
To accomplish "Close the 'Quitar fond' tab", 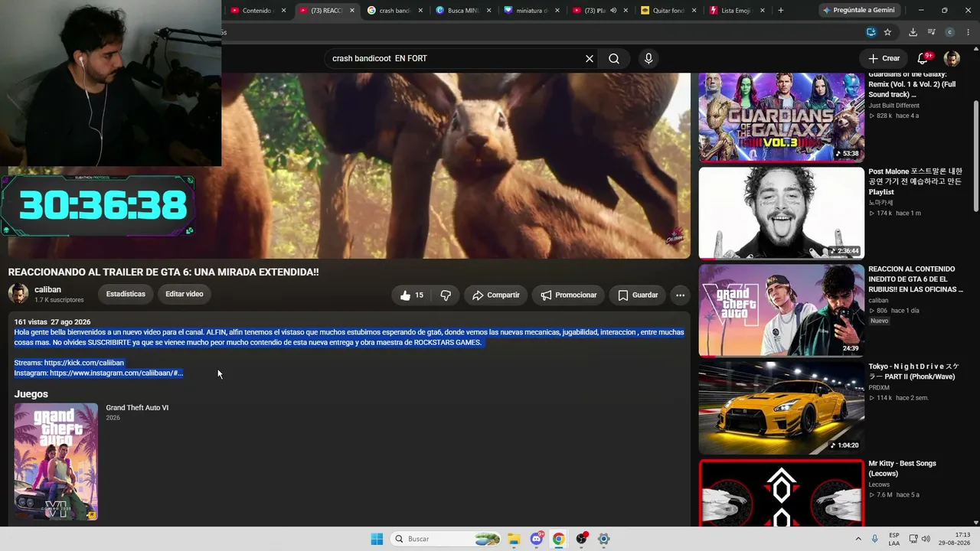I will point(694,11).
